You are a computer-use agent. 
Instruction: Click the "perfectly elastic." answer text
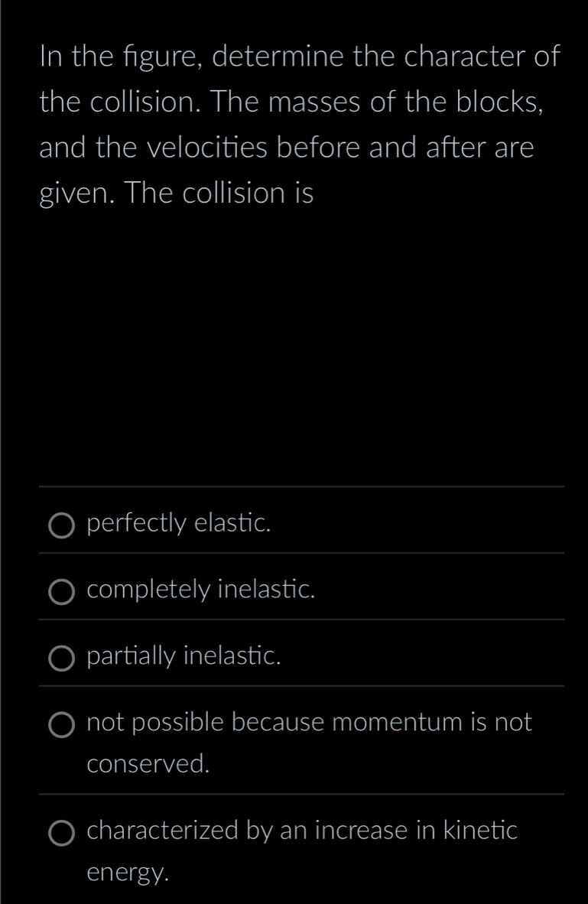[179, 524]
